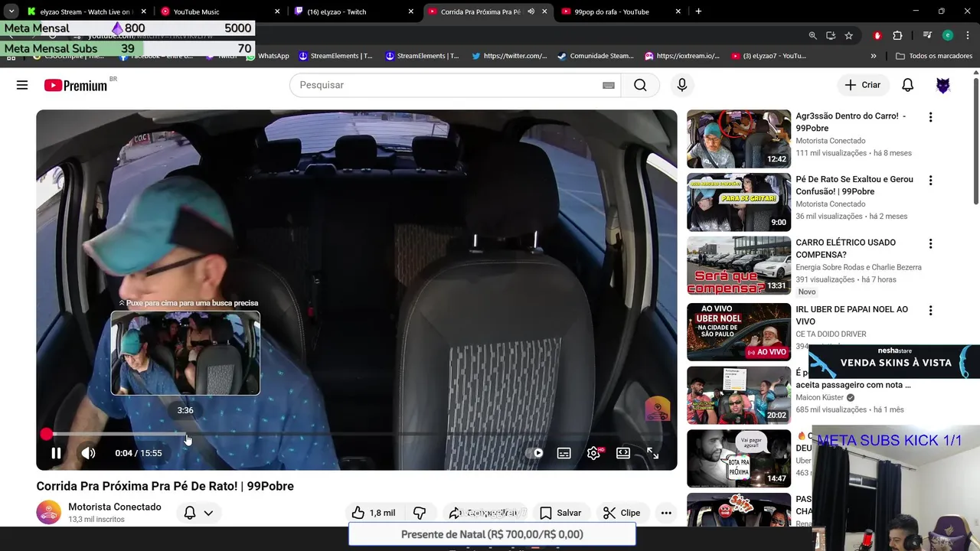The width and height of the screenshot is (980, 551).
Task: Open the 14:47 'Bota pra próxima' thumbnail
Action: (x=739, y=458)
